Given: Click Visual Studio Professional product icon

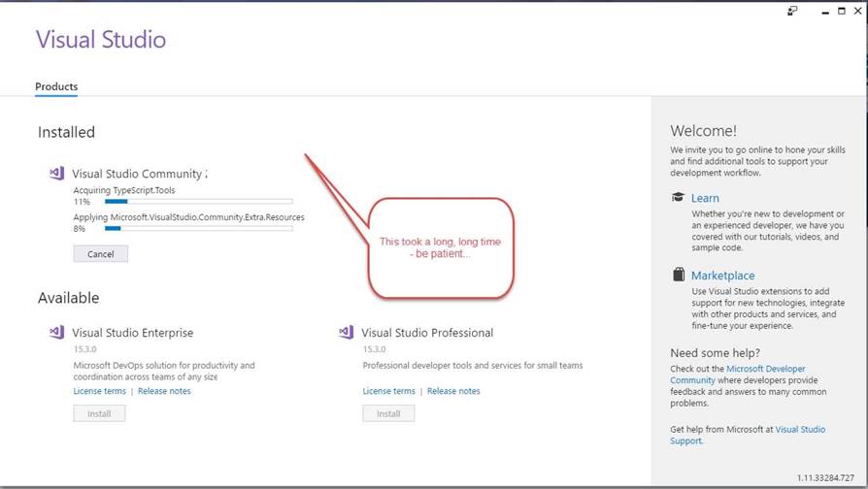Looking at the screenshot, I should click(346, 333).
